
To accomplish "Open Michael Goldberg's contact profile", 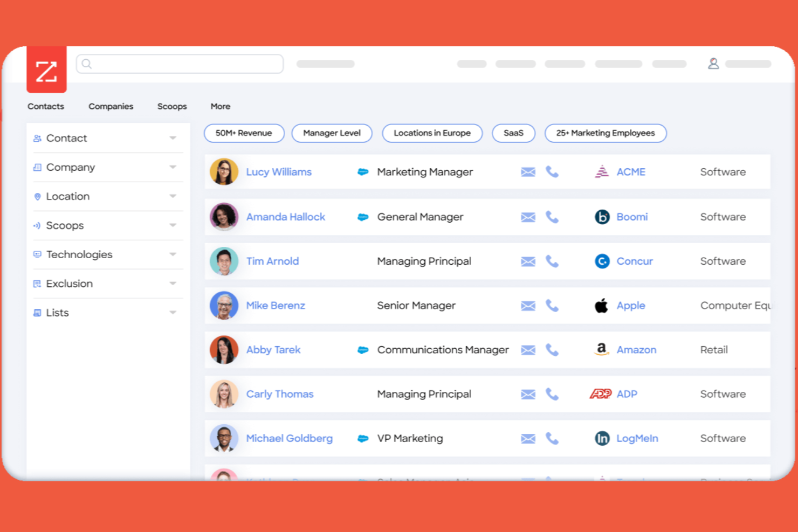I will tap(290, 438).
